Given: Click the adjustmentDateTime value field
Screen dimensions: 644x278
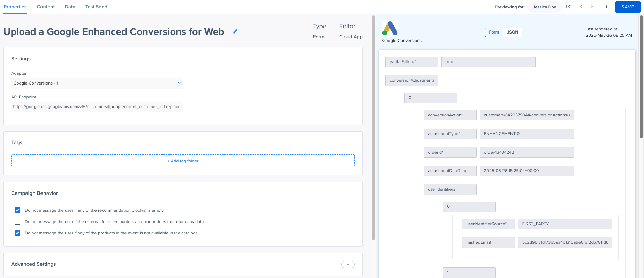Looking at the screenshot, I should pos(526,171).
